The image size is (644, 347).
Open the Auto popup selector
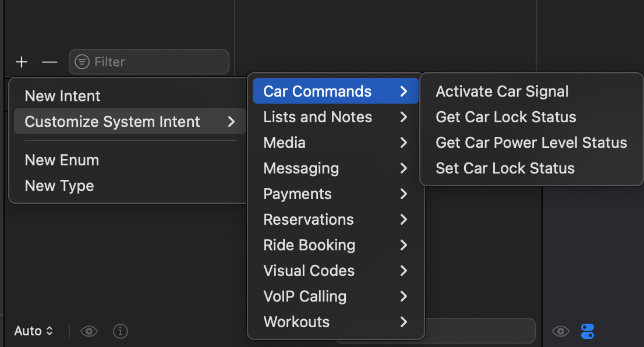(x=34, y=331)
